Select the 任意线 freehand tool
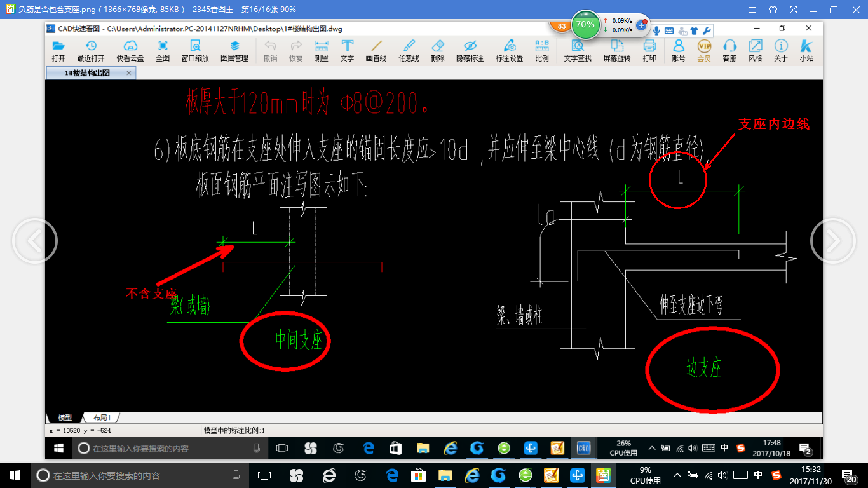The image size is (868, 488). [x=409, y=51]
